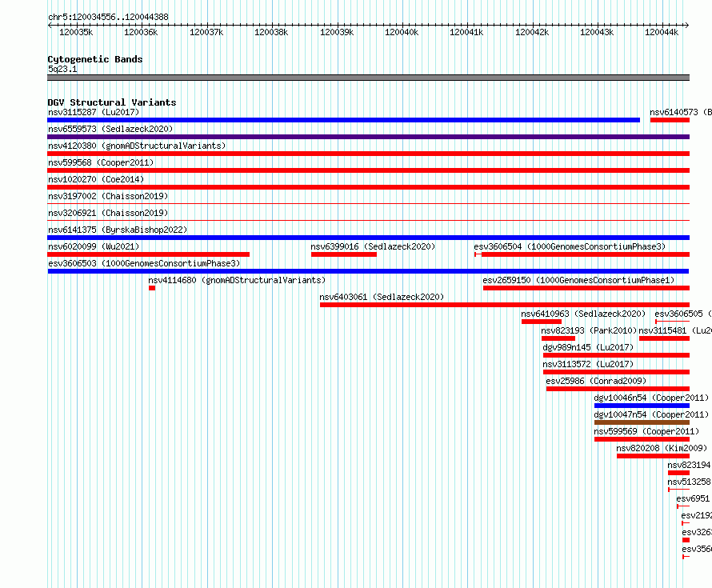This screenshot has height=588, width=712.
Task: Open nsv599569 (Cooper2011) variant label
Action: pos(646,431)
